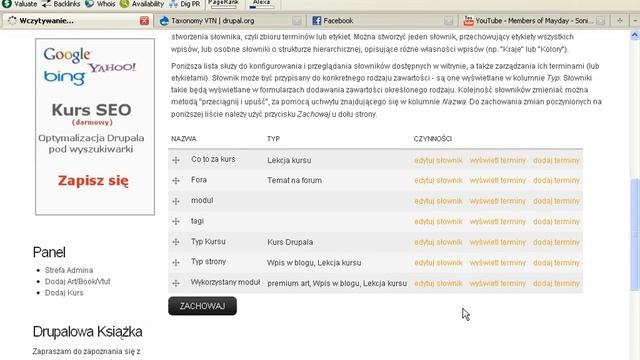This screenshot has height=360, width=640.
Task: Click dodaj terminy for Typ strony
Action: coord(556,263)
